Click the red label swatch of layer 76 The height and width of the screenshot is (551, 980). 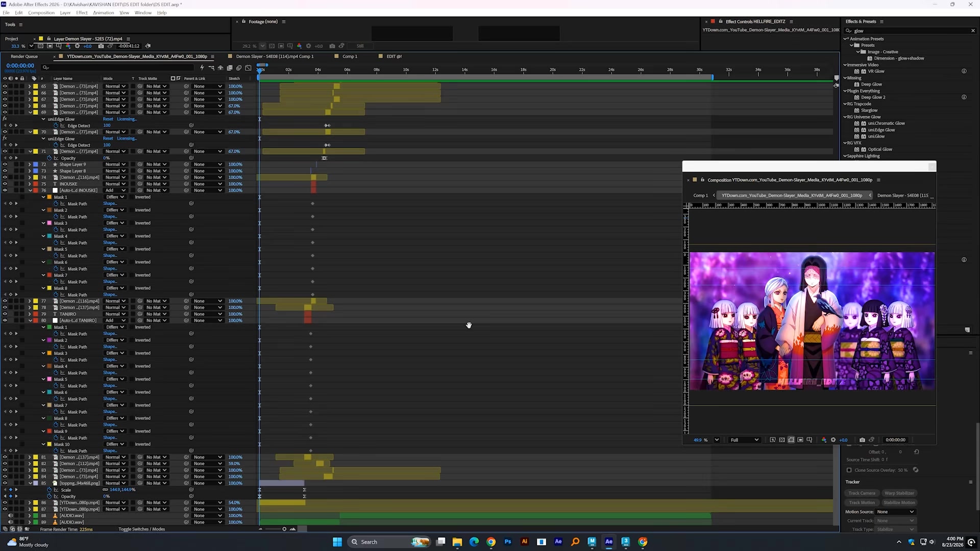coord(35,190)
